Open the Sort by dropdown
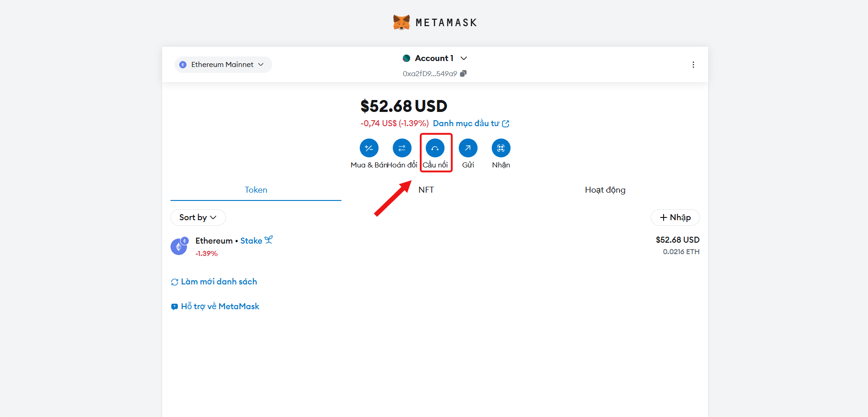This screenshot has height=417, width=868. (198, 217)
